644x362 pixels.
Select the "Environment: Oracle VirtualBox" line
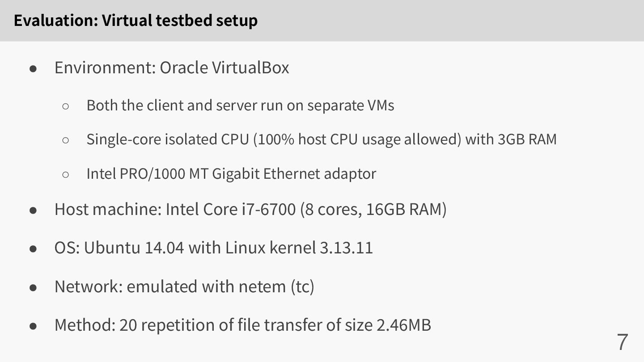pos(172,68)
